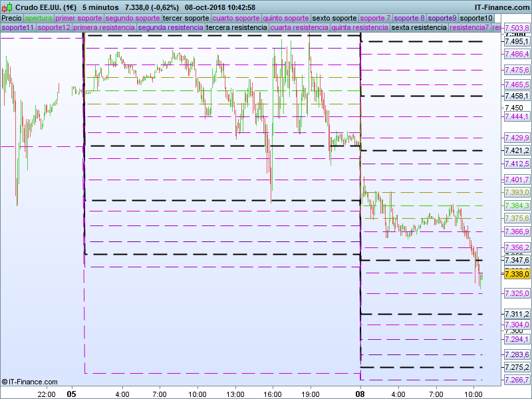Image resolution: width=532 pixels, height=399 pixels.
Task: Select the quinta resistencia legend label
Action: pyautogui.click(x=360, y=27)
